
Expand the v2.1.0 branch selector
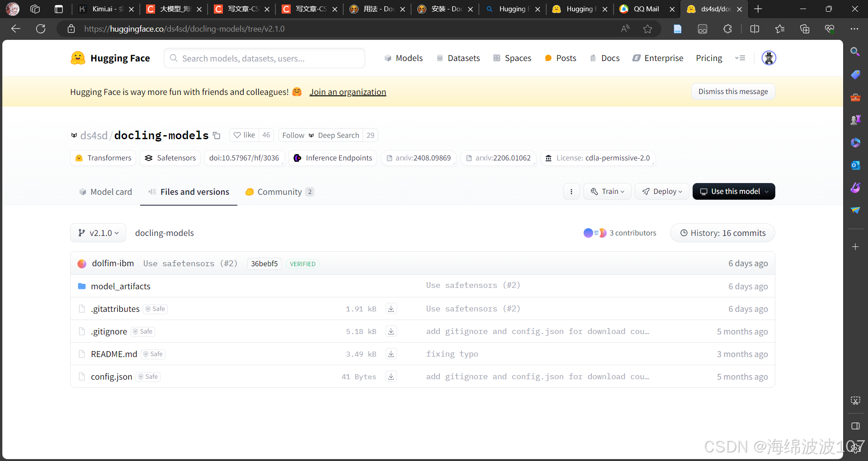(x=98, y=233)
